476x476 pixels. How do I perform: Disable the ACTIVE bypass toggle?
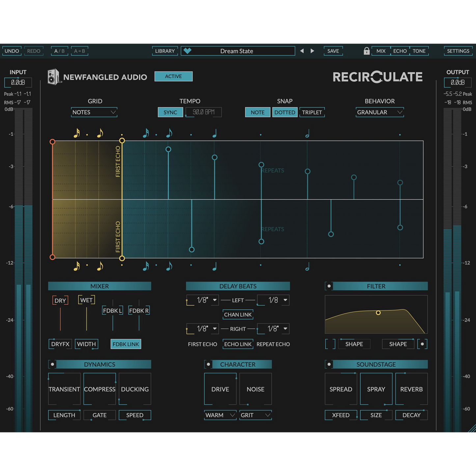click(173, 76)
